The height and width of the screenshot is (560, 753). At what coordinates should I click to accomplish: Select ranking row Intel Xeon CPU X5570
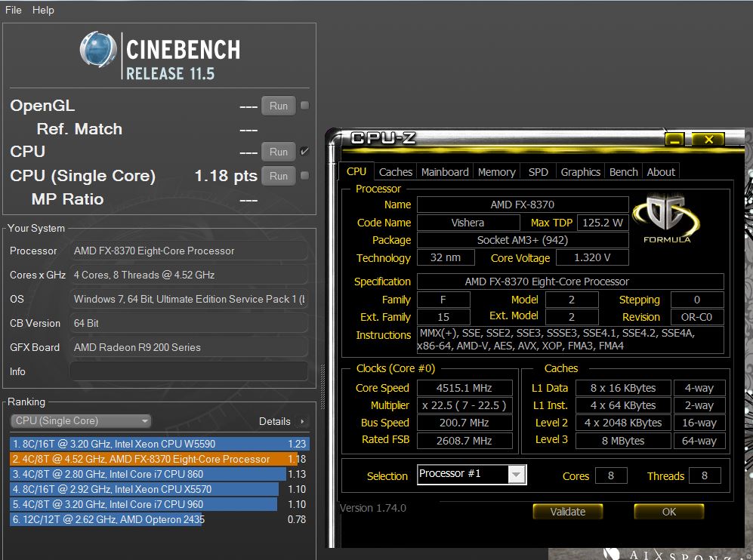159,489
